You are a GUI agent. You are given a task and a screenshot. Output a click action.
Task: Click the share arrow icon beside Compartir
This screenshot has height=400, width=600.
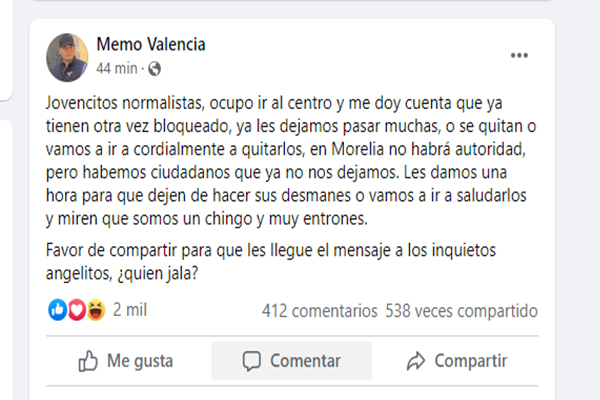[416, 360]
